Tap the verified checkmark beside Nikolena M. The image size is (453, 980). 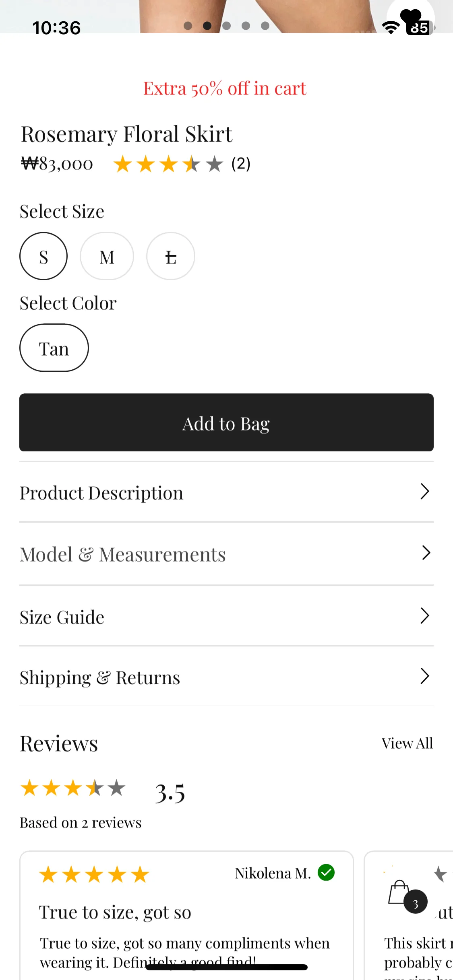[326, 873]
